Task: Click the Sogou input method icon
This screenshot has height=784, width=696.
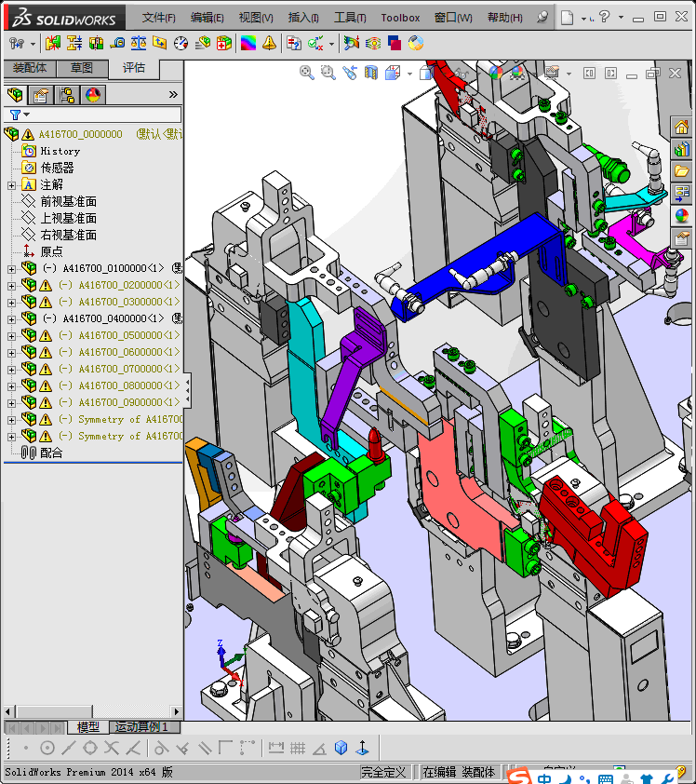Action: click(520, 777)
